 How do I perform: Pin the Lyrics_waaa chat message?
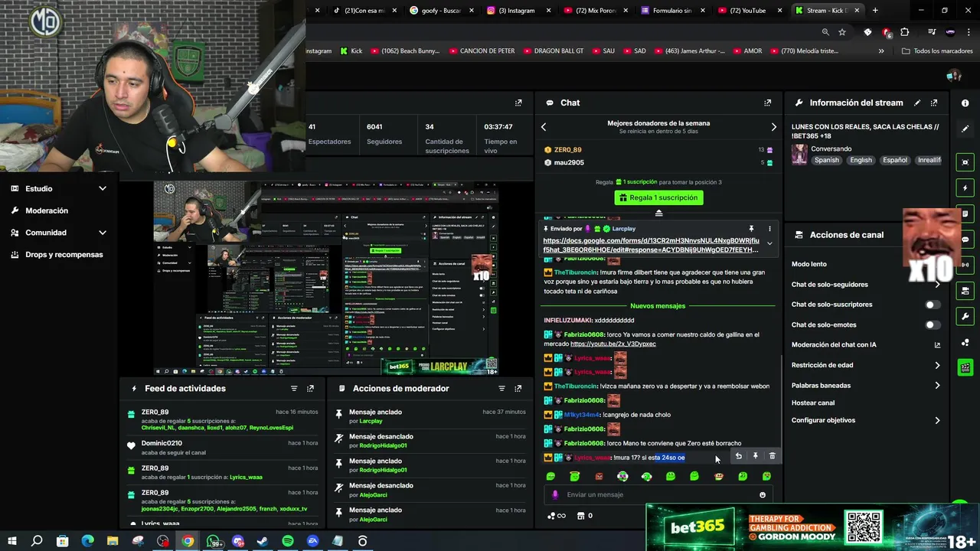coord(755,456)
